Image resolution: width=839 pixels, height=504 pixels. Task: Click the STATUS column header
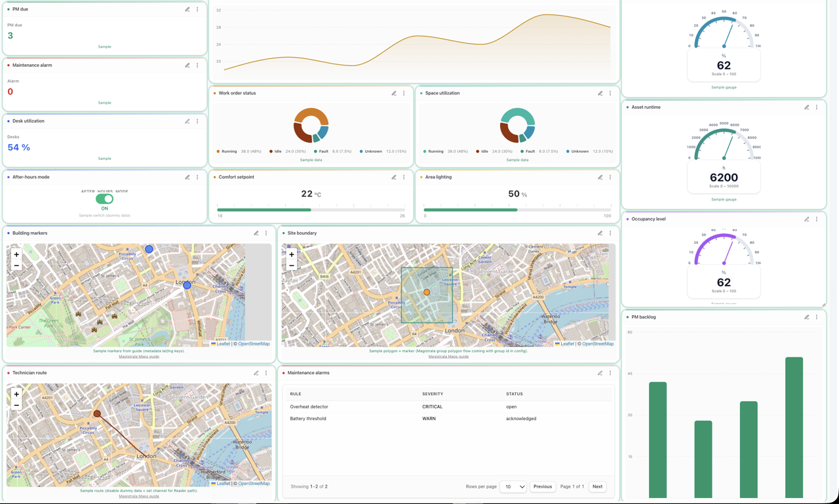pyautogui.click(x=515, y=394)
